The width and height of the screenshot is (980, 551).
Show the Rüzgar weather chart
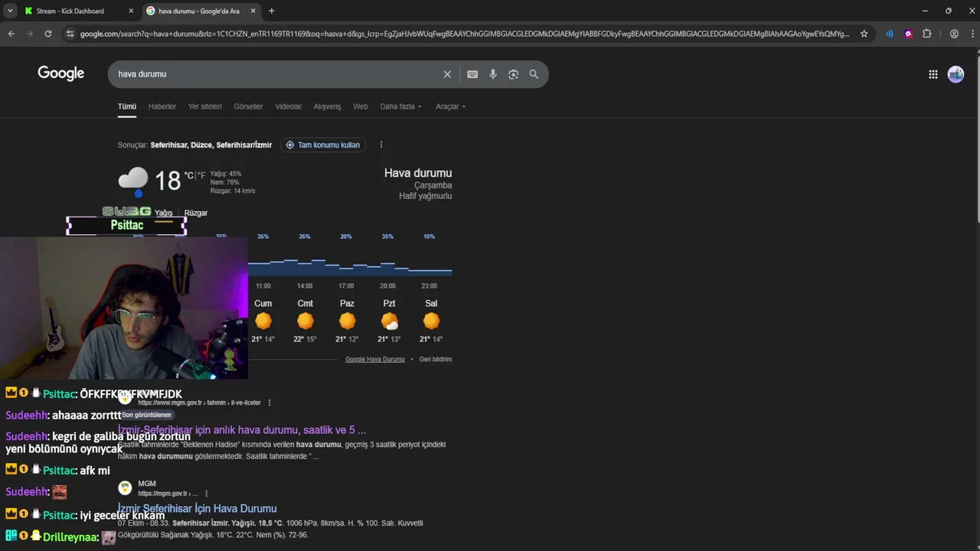[195, 213]
